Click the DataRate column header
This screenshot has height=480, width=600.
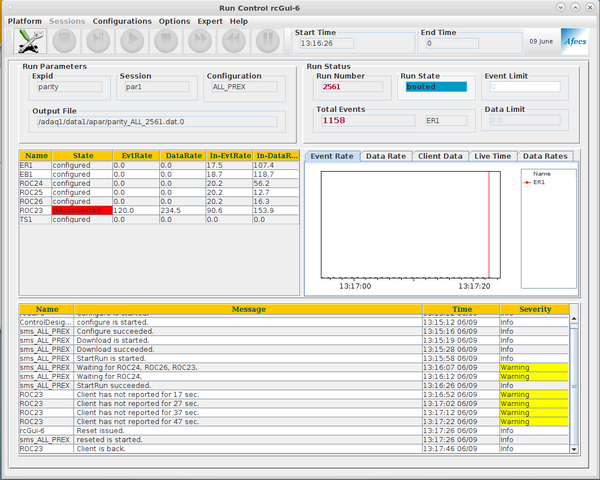pyautogui.click(x=183, y=155)
